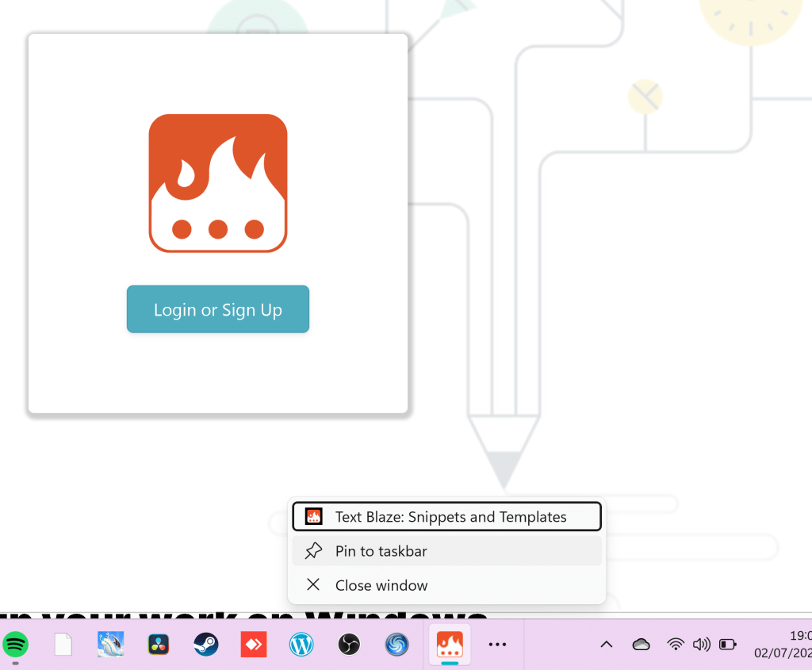Open OBS Studio from taskbar
This screenshot has width=812, height=670.
pyautogui.click(x=349, y=645)
